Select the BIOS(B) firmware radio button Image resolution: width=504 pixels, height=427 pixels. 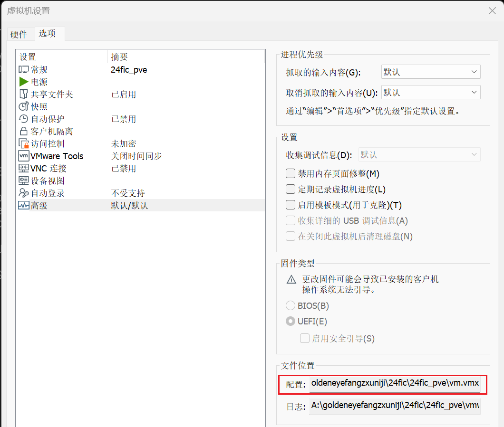[x=290, y=306]
